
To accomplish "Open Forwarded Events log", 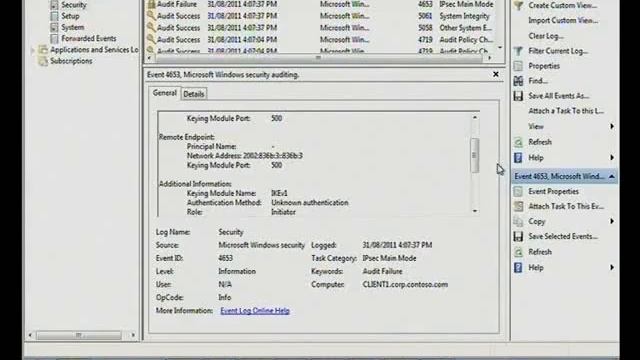I will coord(89,38).
